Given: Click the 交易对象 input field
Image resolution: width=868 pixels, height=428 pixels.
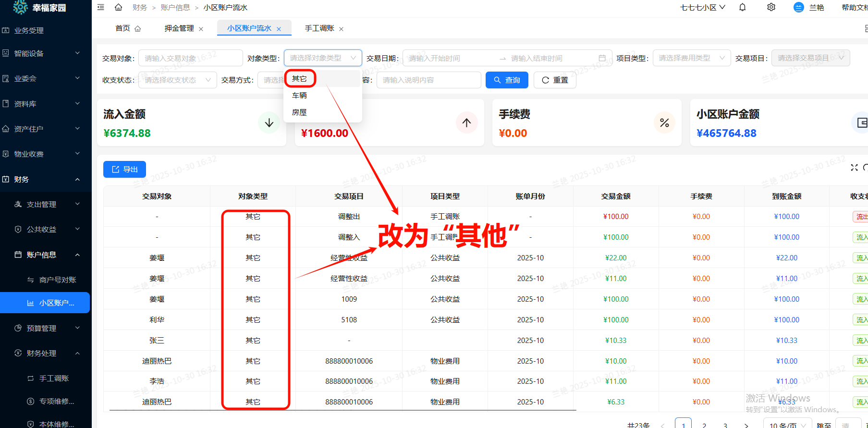Looking at the screenshot, I should [190, 58].
